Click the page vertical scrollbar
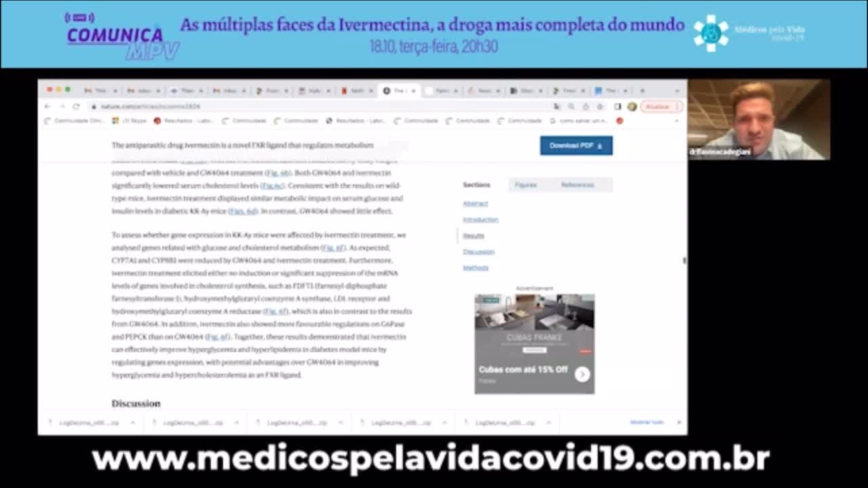868x488 pixels. [684, 260]
